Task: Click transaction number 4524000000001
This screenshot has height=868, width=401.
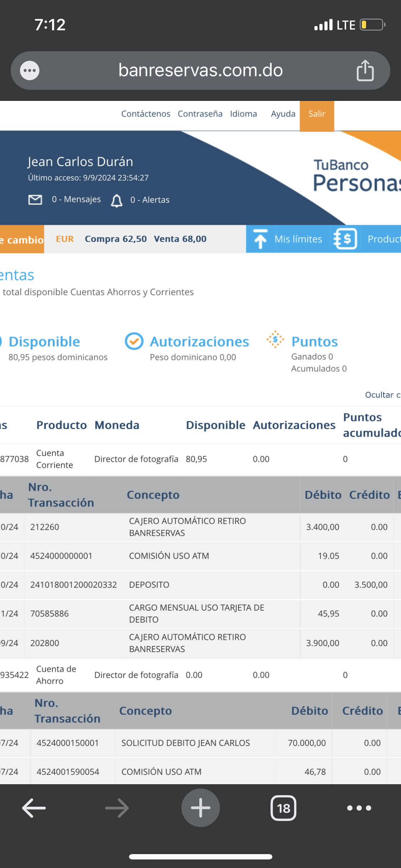Action: pos(61,556)
